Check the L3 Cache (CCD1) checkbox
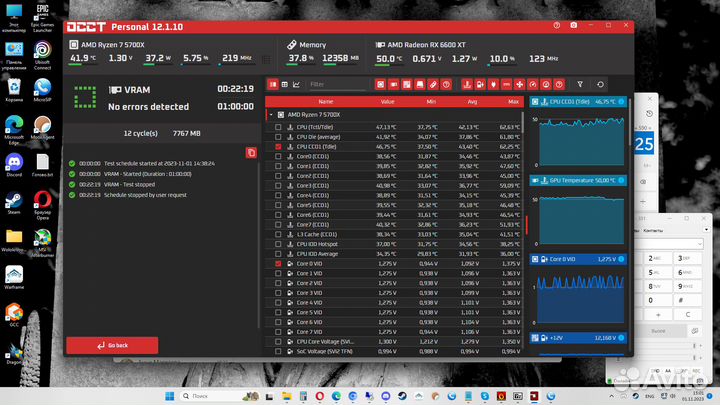This screenshot has width=720, height=405. coord(278,234)
